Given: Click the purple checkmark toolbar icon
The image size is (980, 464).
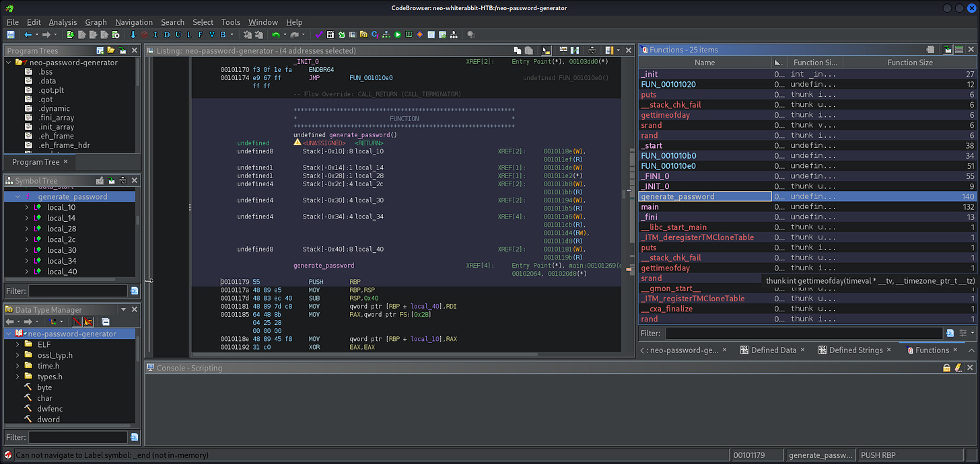Looking at the screenshot, I should (319, 34).
